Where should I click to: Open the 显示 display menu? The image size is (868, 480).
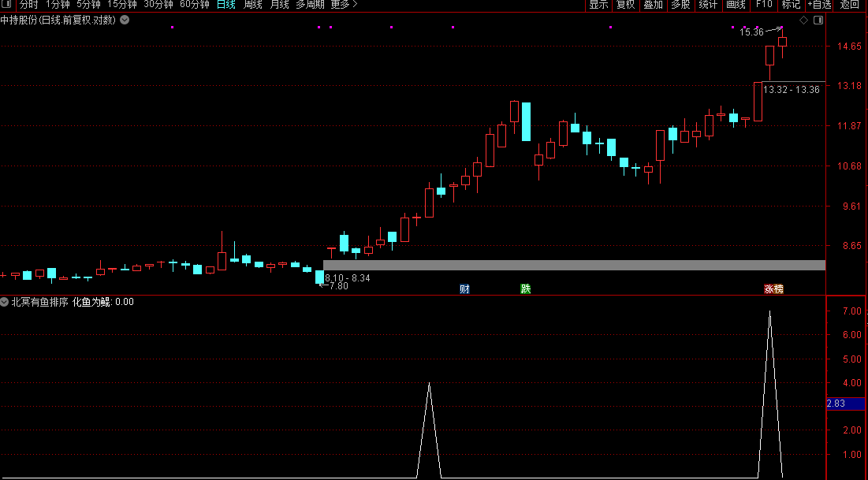click(598, 5)
